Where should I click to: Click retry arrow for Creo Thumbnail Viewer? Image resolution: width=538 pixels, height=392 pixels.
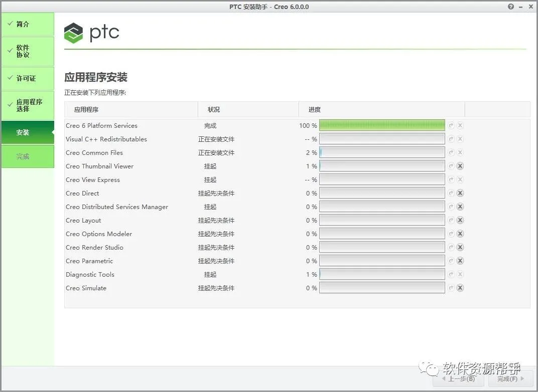(451, 166)
